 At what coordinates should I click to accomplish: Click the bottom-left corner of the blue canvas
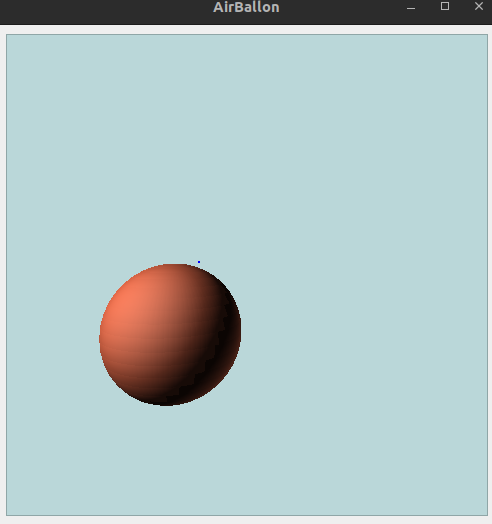click(7, 515)
